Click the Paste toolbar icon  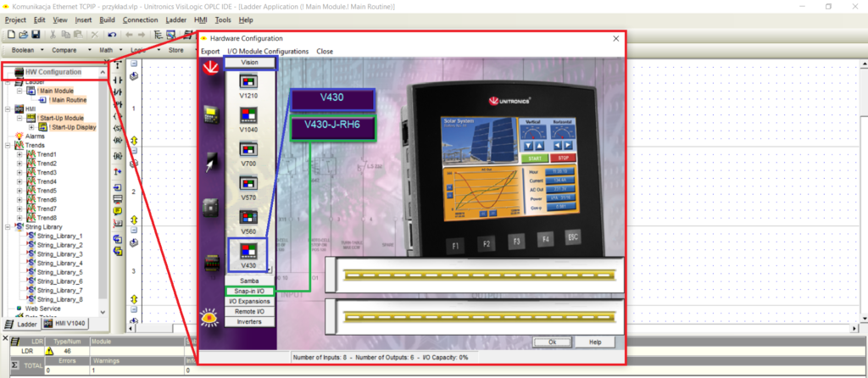point(77,35)
